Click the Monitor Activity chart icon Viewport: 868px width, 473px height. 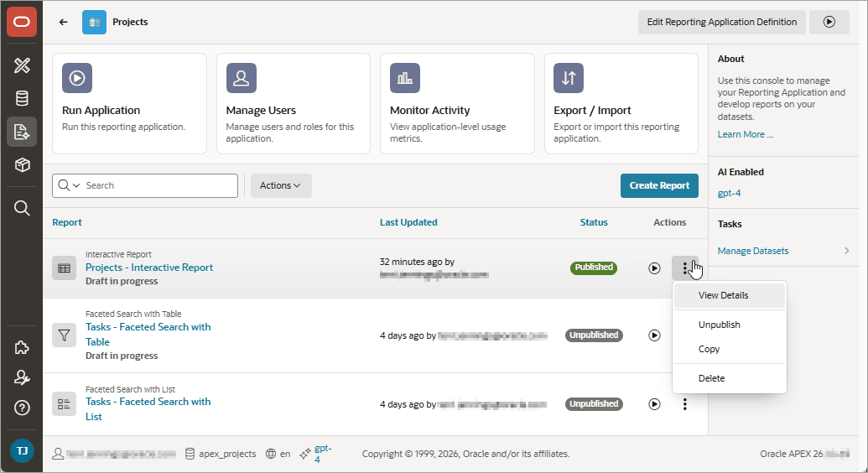pos(405,78)
